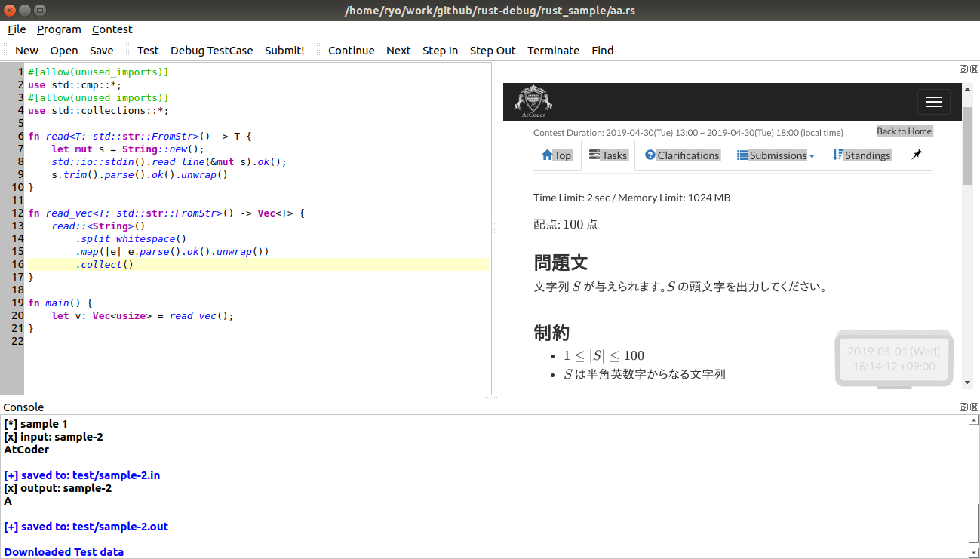Viewport: 980px width, 559px height.
Task: Click the date-time clock widget
Action: (x=894, y=359)
